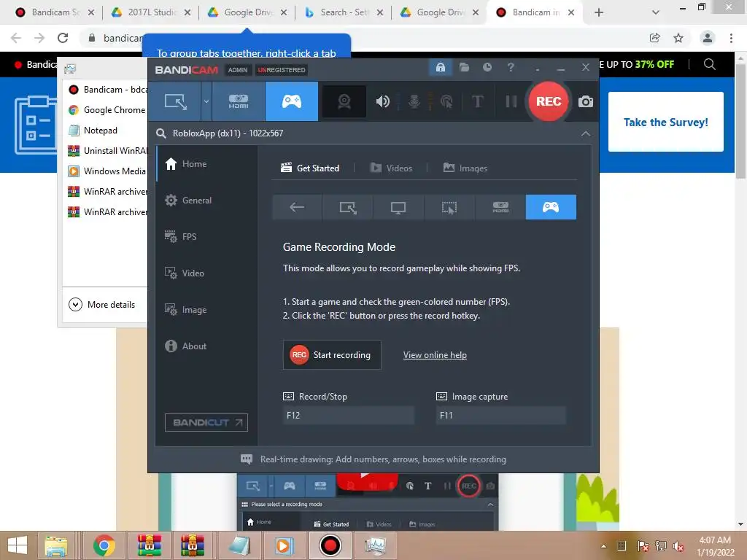Take a screenshot with camera icon
The width and height of the screenshot is (747, 560).
(586, 101)
